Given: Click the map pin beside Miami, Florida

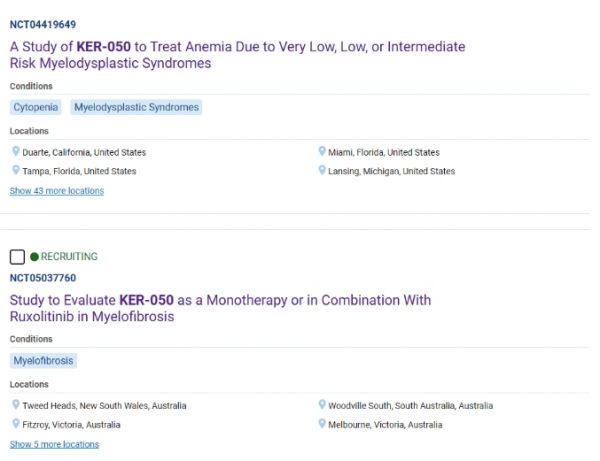Looking at the screenshot, I should [x=322, y=151].
